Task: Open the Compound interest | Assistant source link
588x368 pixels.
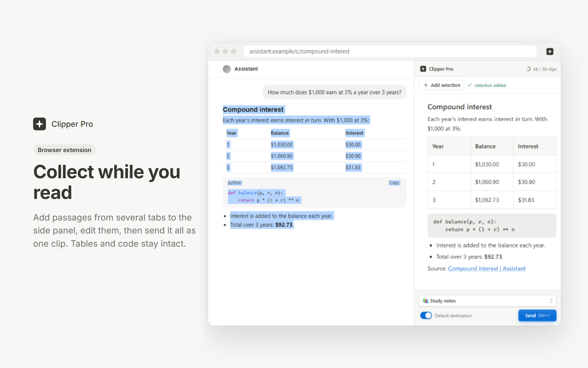Action: (487, 269)
